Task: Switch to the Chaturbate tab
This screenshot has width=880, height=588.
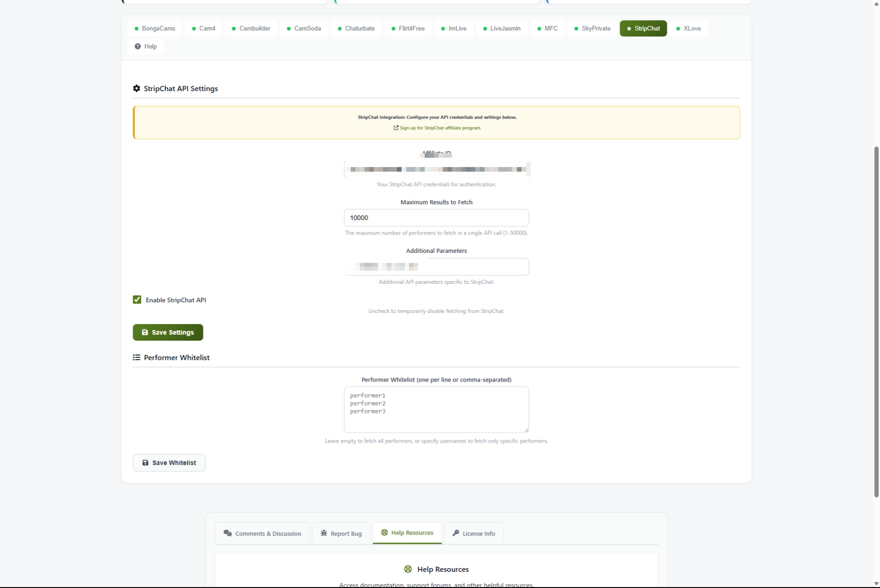Action: coord(356,29)
